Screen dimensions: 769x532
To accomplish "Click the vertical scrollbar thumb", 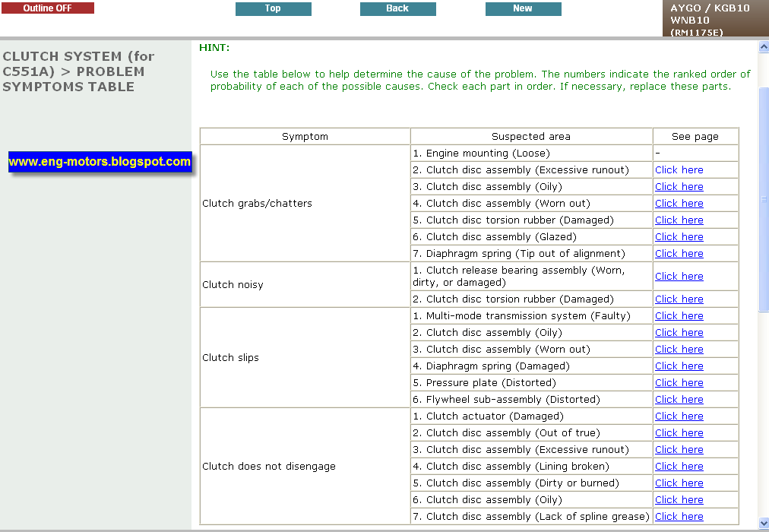I will point(764,198).
